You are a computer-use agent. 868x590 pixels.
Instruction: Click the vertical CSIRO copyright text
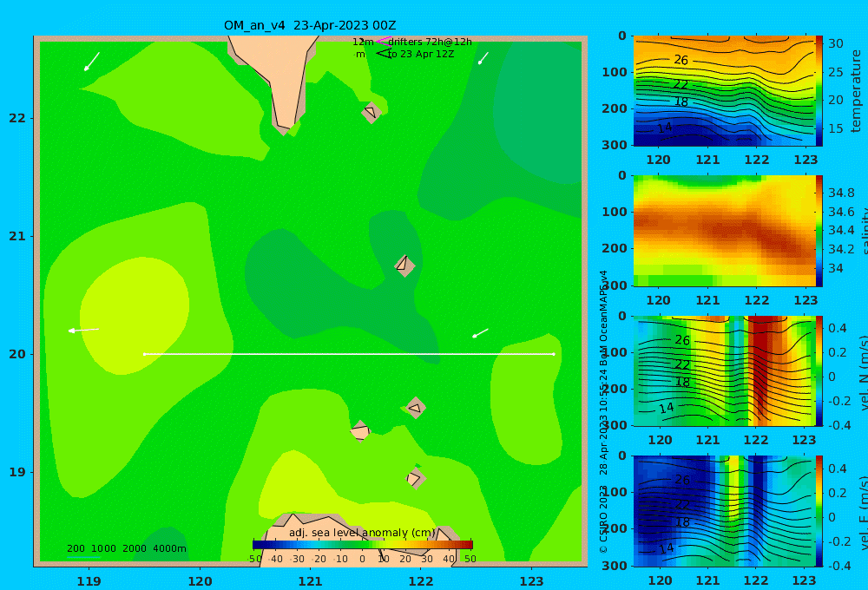coord(603,411)
